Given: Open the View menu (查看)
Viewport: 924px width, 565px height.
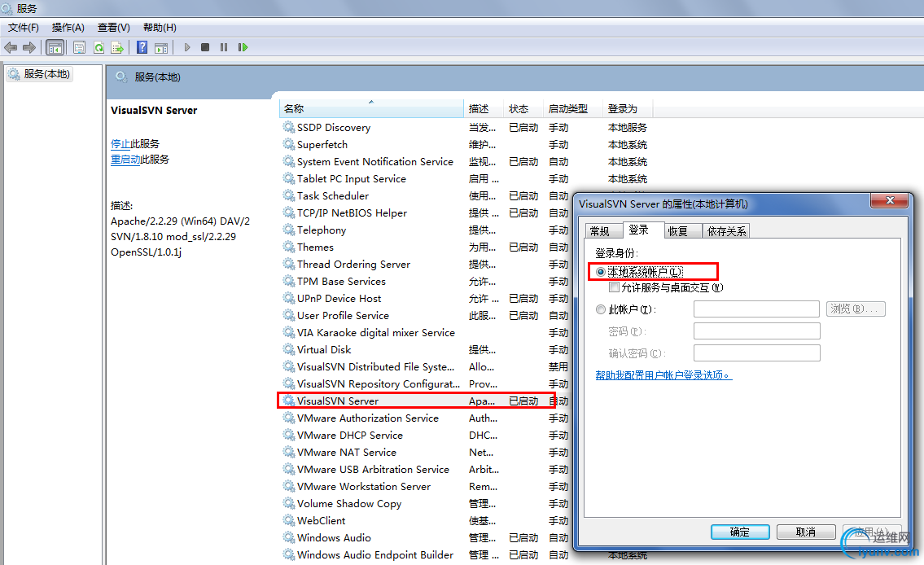Looking at the screenshot, I should pos(114,28).
